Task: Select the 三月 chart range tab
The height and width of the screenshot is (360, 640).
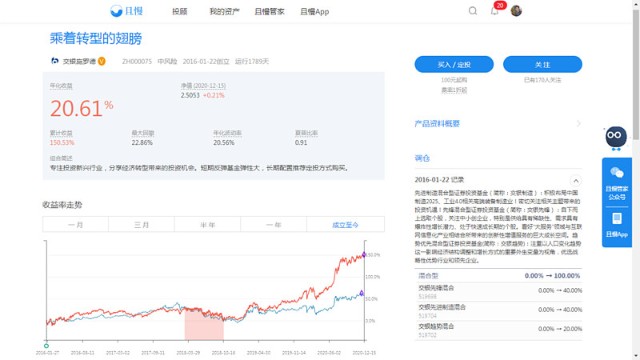Action: tap(142, 225)
